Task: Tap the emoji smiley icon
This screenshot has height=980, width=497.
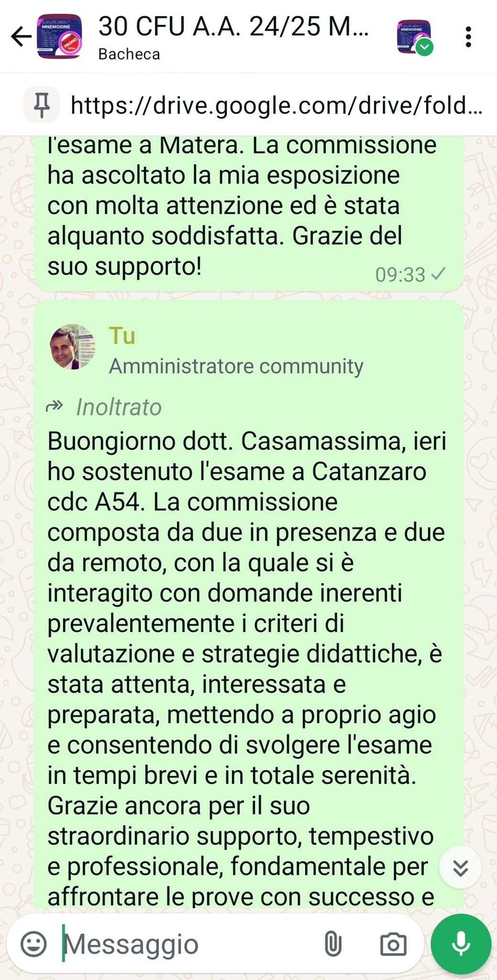Action: point(34,944)
